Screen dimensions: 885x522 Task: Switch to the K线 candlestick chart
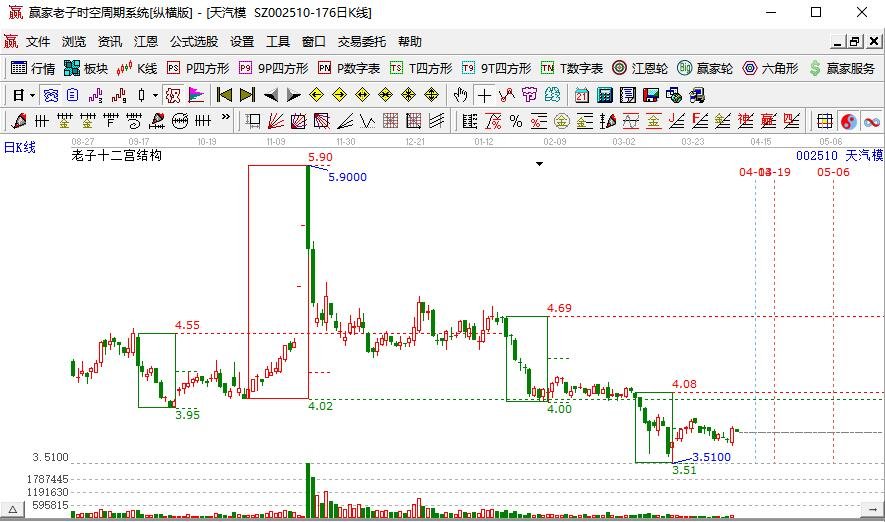(x=137, y=68)
